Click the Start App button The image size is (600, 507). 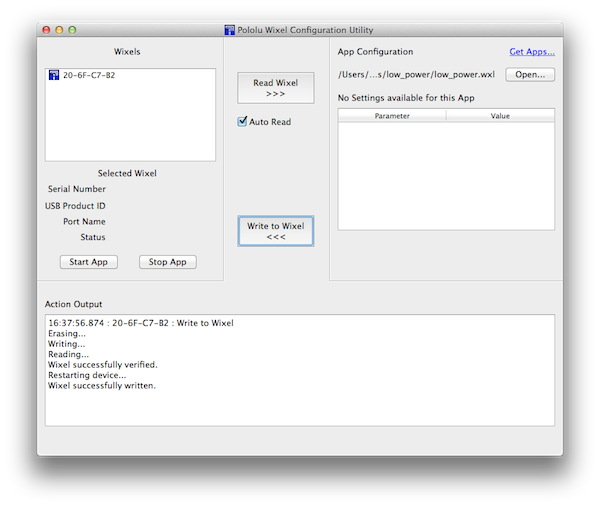click(88, 262)
